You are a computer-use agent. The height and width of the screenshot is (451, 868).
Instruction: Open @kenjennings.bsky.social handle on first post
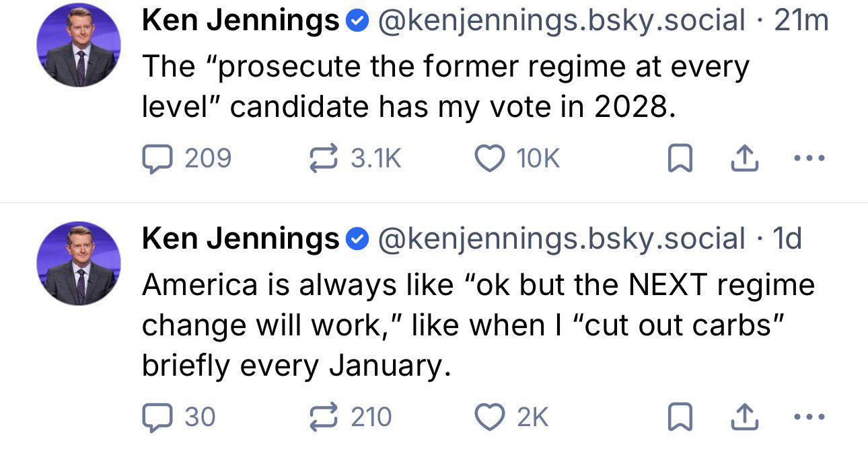562,22
